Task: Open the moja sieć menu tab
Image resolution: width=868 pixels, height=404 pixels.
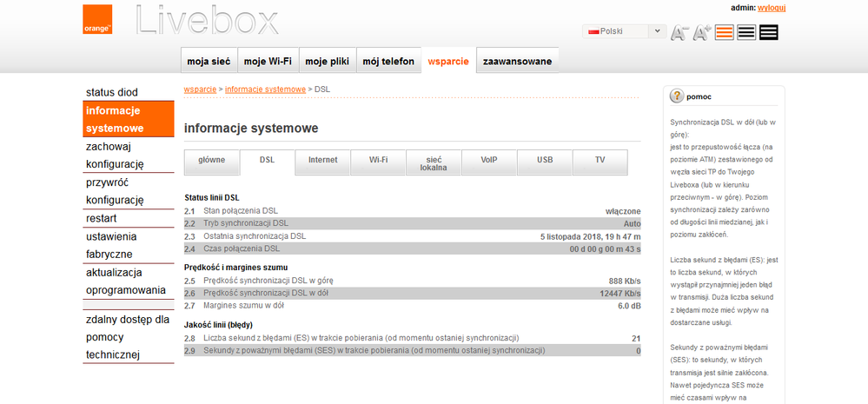Action: pos(209,61)
